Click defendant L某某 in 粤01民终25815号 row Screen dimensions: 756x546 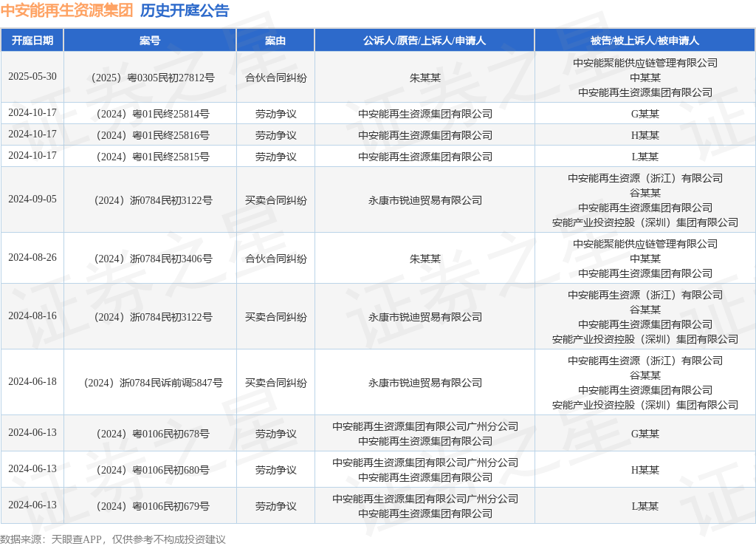click(x=645, y=157)
